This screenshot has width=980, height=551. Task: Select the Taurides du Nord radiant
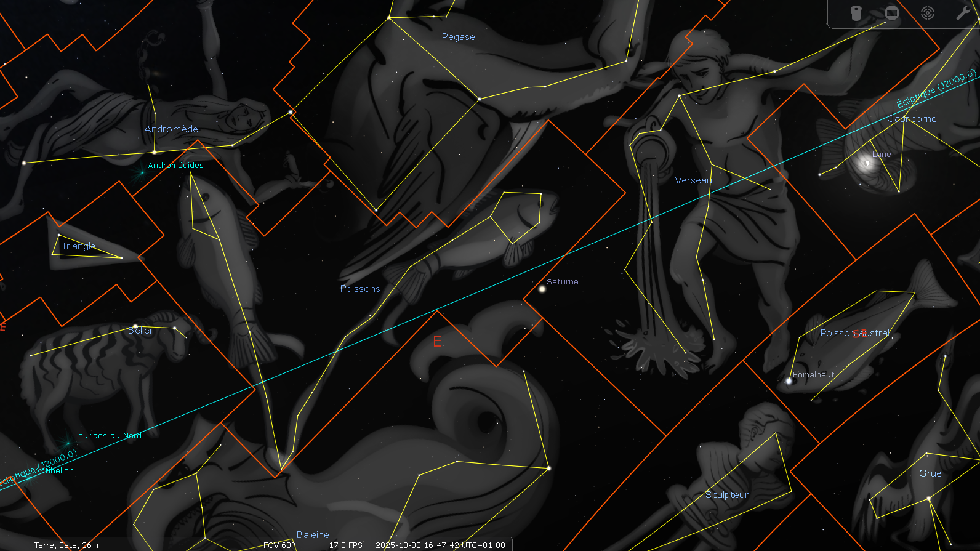click(x=68, y=443)
